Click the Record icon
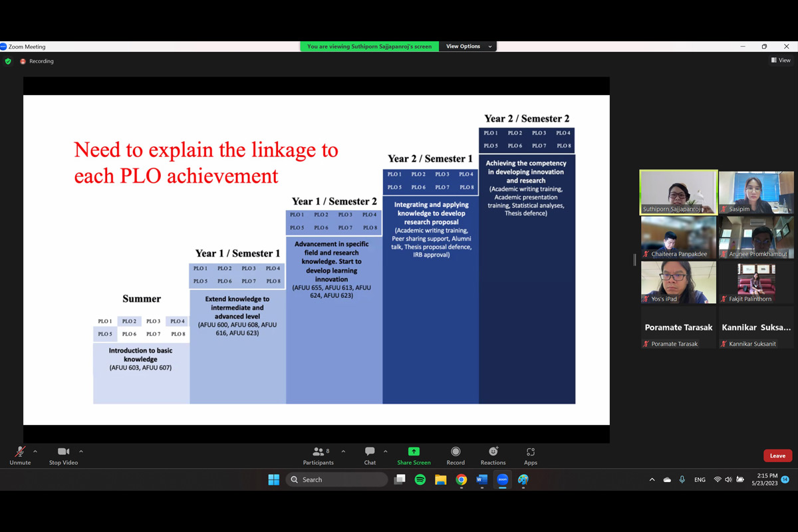Image resolution: width=798 pixels, height=532 pixels. click(x=456, y=455)
